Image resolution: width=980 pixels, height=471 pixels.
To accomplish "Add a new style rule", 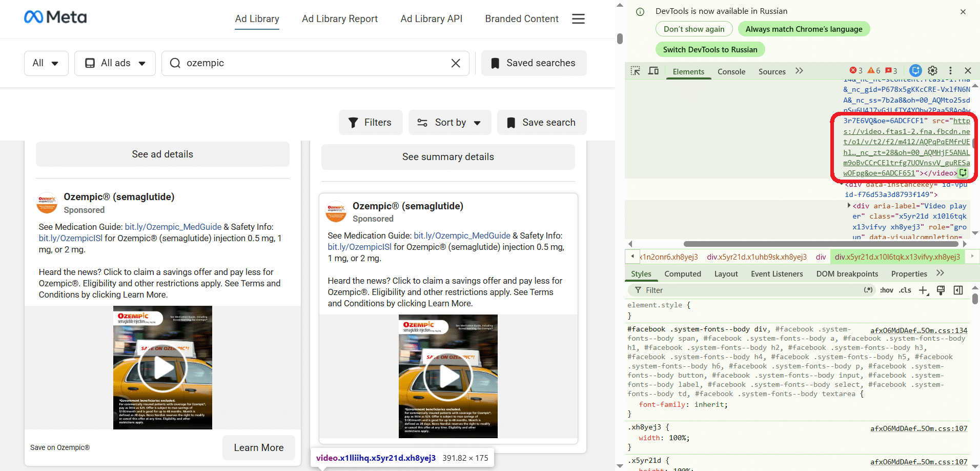I will coord(923,290).
